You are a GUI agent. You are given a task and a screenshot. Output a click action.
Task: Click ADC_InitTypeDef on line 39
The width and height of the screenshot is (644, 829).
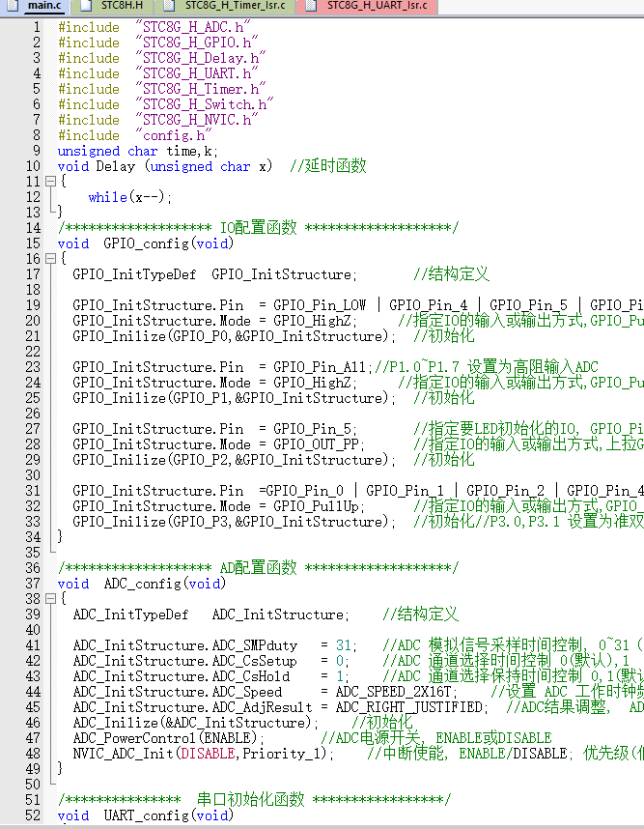tap(130, 615)
